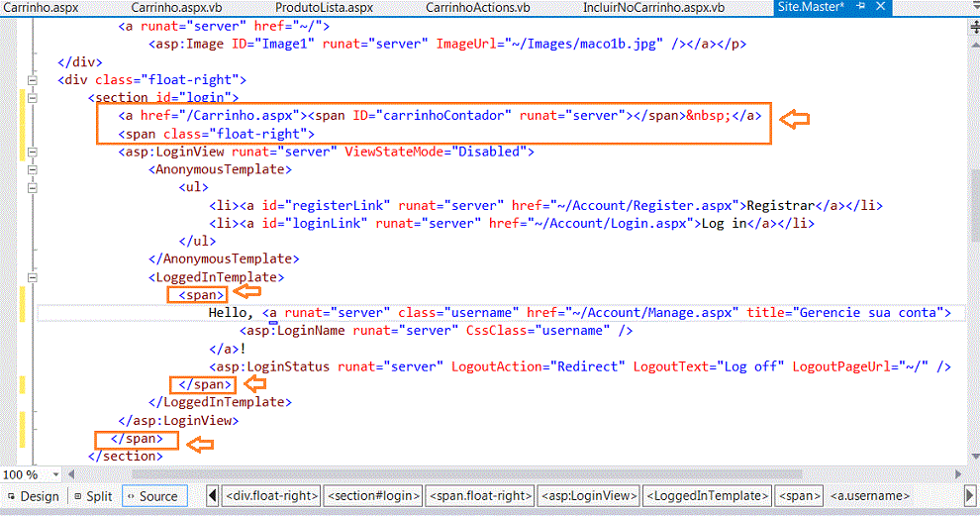
Task: Select the IncluirNoCarrinho.aspx.vb tab
Action: pos(653,8)
